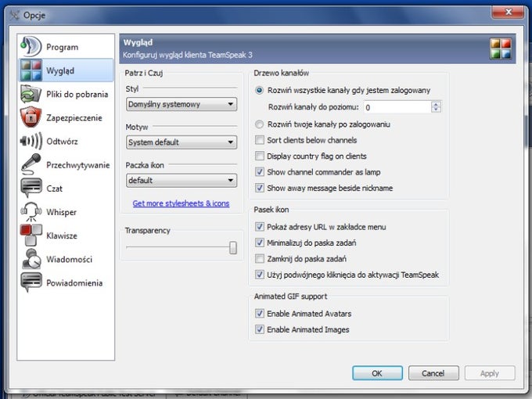Screen dimensions: 532x399
Task: Open Przechwytywanie settings label
Action: click(x=77, y=165)
